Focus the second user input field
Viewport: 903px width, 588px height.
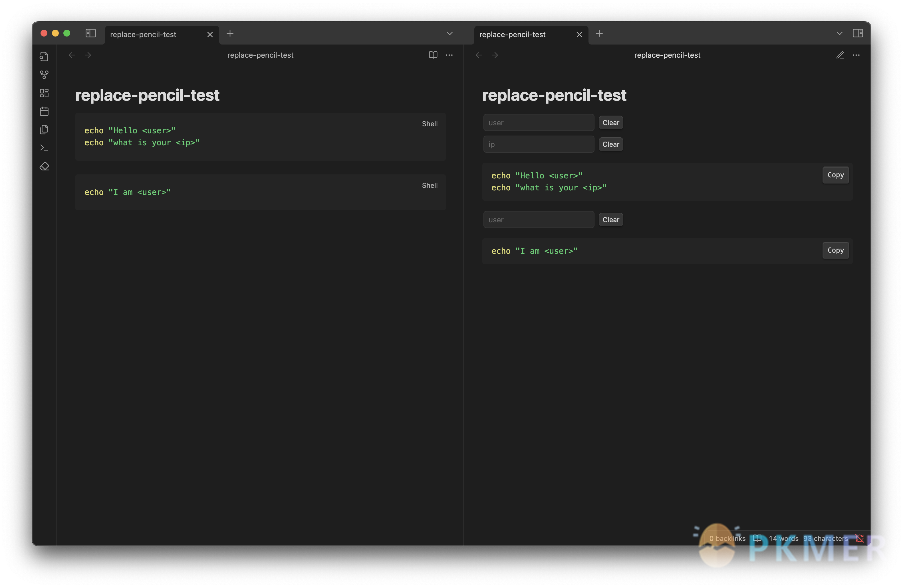[x=539, y=220]
